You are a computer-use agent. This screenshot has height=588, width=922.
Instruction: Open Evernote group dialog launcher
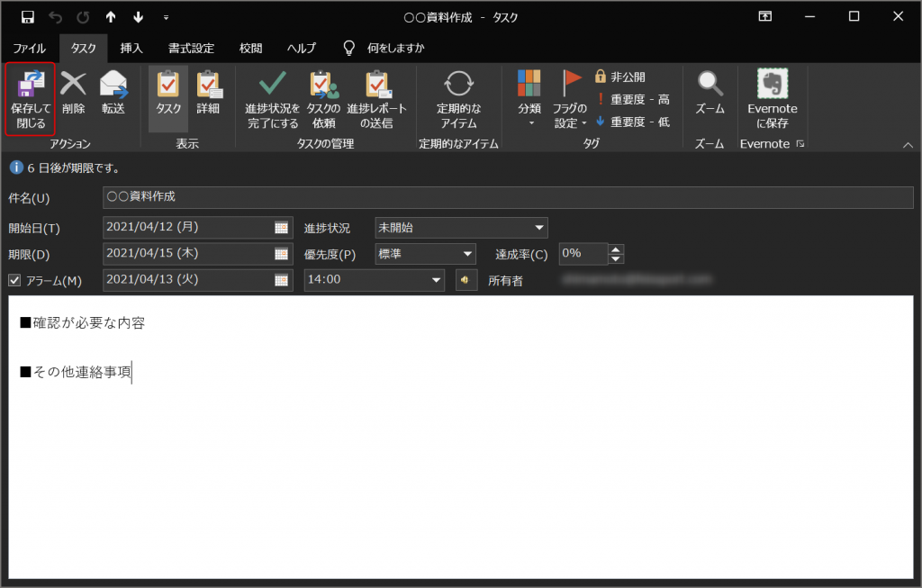coord(800,143)
